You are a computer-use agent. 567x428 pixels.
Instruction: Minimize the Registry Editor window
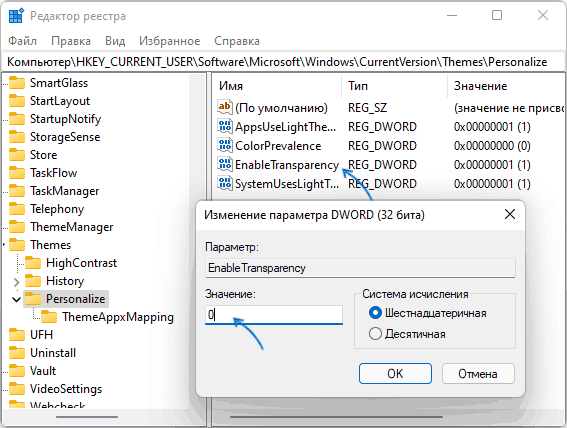coord(452,16)
